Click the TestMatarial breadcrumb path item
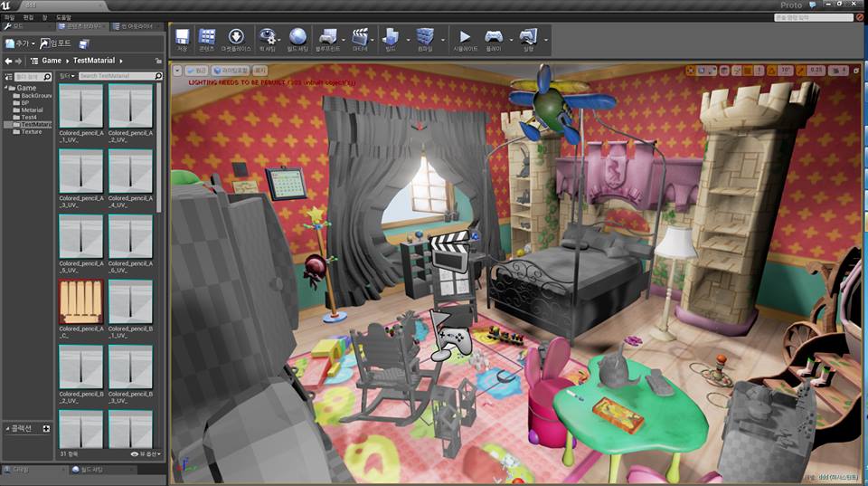This screenshot has height=486, width=868. point(94,61)
